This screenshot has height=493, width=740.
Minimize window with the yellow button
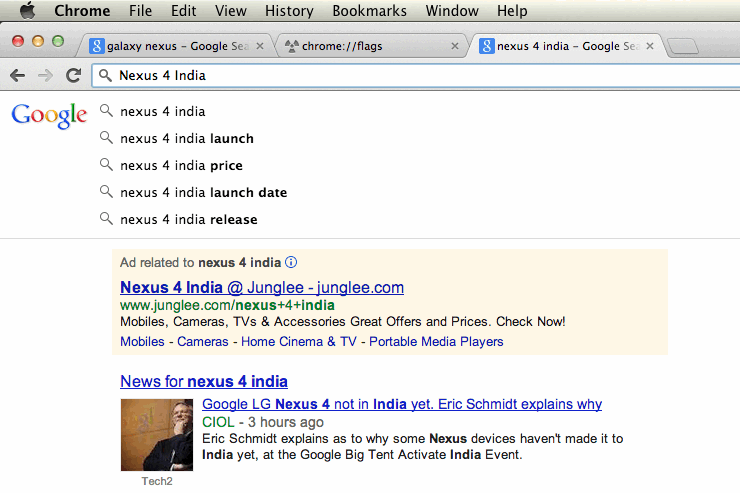click(38, 42)
